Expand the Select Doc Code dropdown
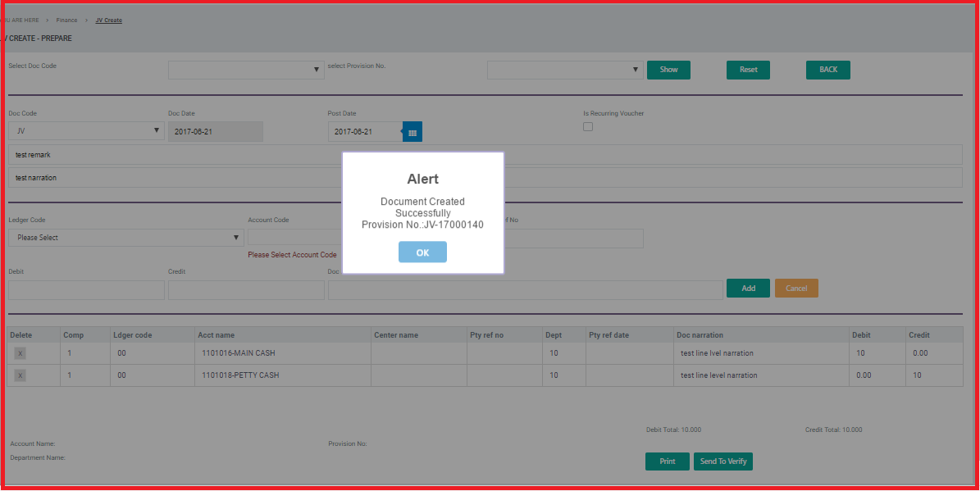Screen dimensions: 980x491 tap(246, 70)
